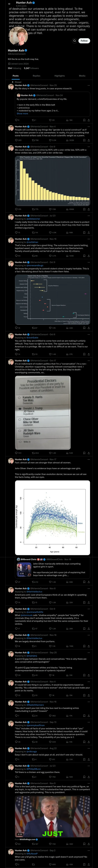Select the Highlights tab
Viewport: 98px width, 868px height.
pyautogui.click(x=60, y=76)
